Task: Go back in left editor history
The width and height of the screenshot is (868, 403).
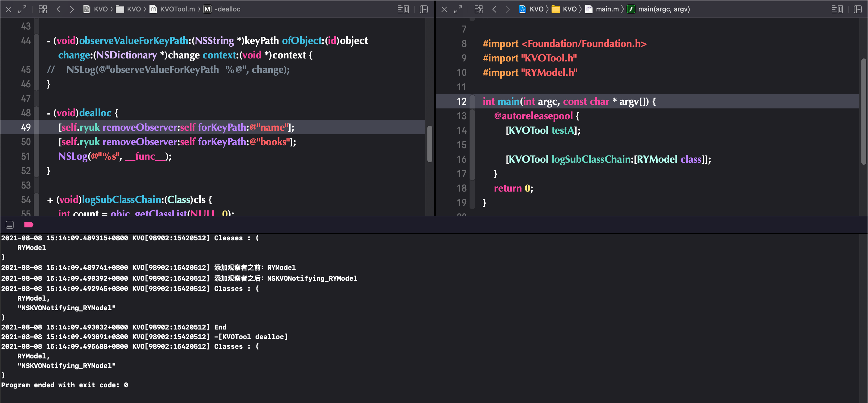Action: pos(59,9)
